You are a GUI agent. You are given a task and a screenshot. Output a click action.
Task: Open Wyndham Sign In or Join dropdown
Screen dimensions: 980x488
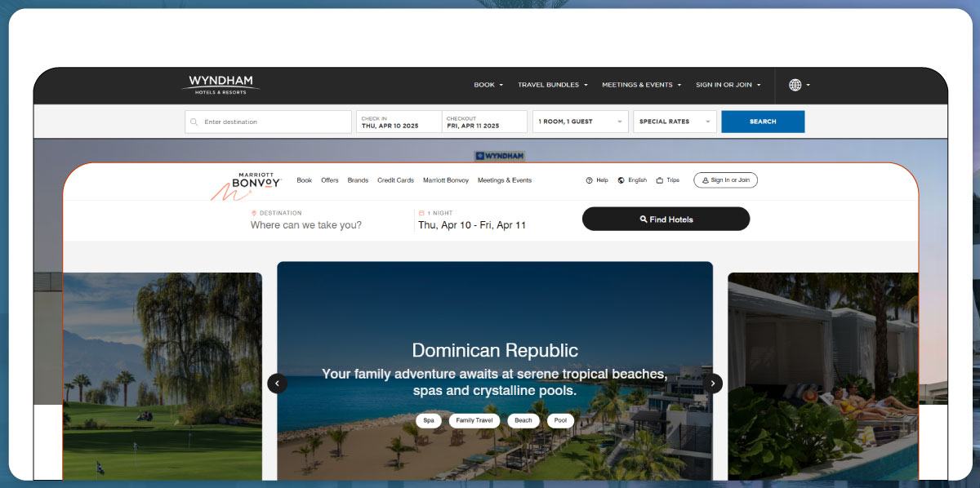pyautogui.click(x=728, y=85)
